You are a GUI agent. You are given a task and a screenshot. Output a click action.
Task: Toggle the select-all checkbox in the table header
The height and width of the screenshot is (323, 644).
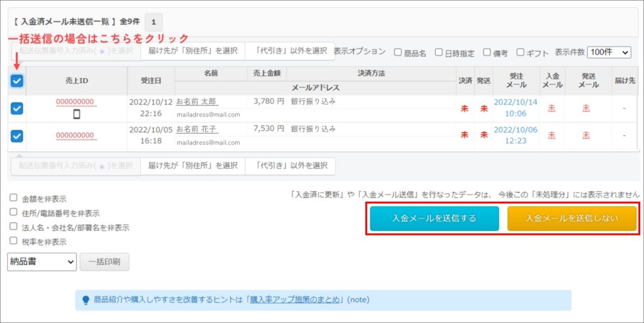point(17,81)
